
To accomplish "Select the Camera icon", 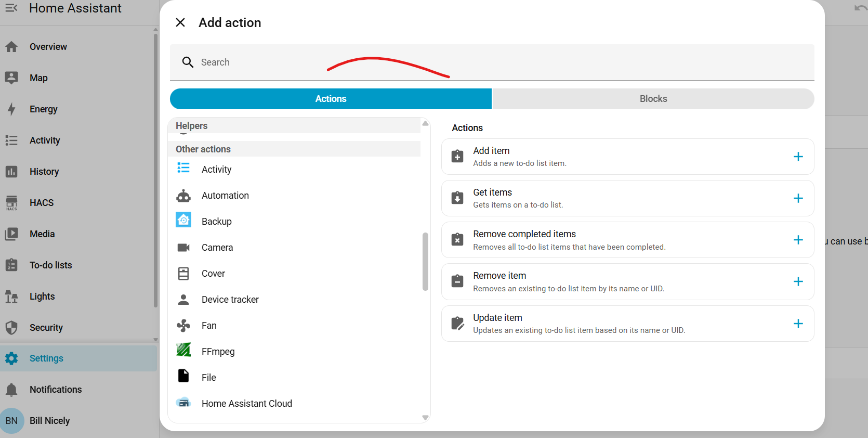I will pos(183,248).
